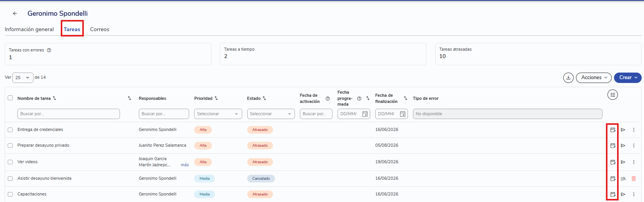Open the column settings filter icon
The height and width of the screenshot is (202, 644).
[612, 94]
